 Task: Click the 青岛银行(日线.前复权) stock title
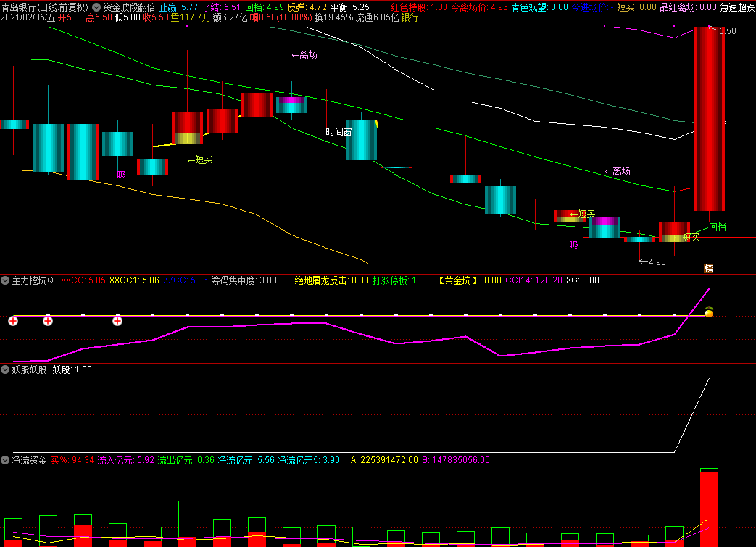(45, 7)
